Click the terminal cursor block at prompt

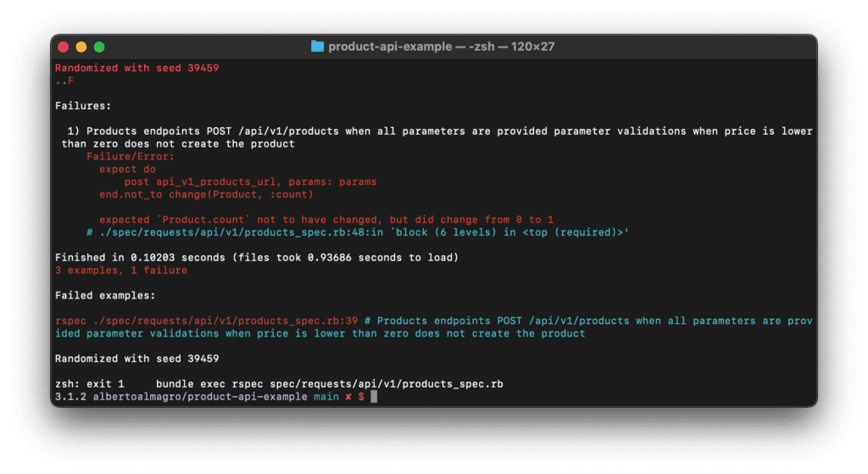[374, 397]
